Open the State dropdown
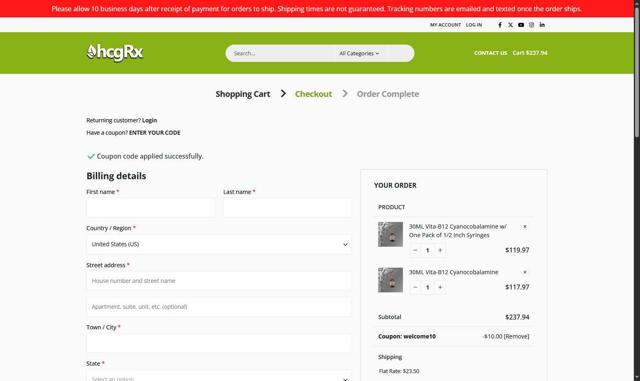The image size is (640, 381). [x=219, y=377]
